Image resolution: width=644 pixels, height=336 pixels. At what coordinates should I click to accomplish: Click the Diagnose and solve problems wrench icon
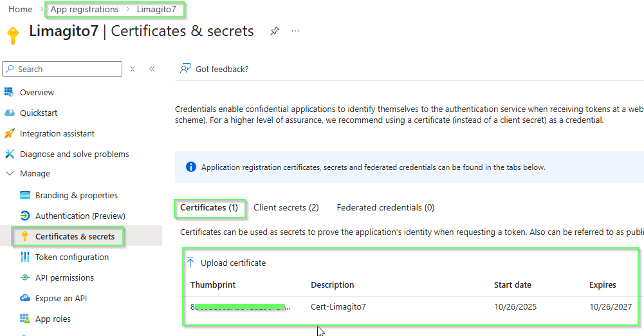(10, 154)
